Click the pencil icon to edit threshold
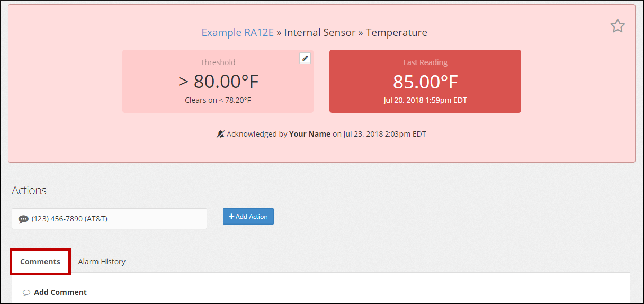This screenshot has width=644, height=304. coord(305,58)
